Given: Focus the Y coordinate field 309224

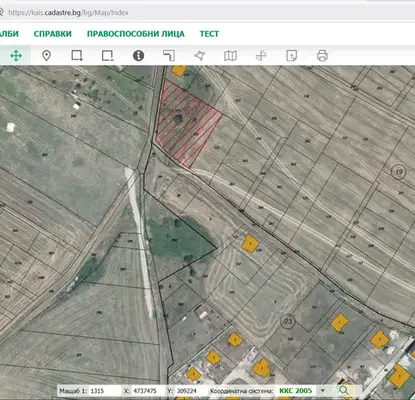Looking at the screenshot, I should point(190,391).
